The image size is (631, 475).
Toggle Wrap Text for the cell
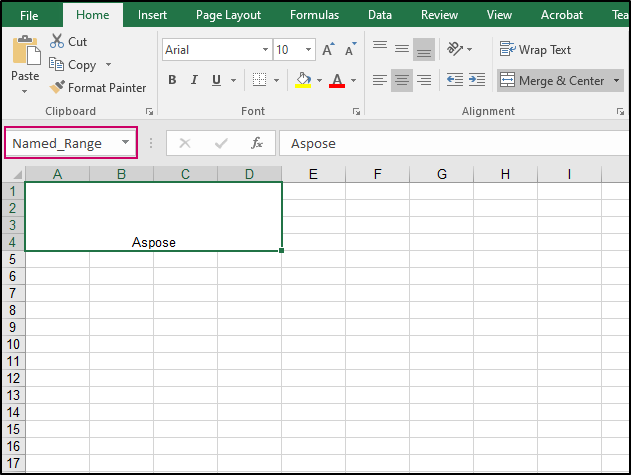(535, 50)
